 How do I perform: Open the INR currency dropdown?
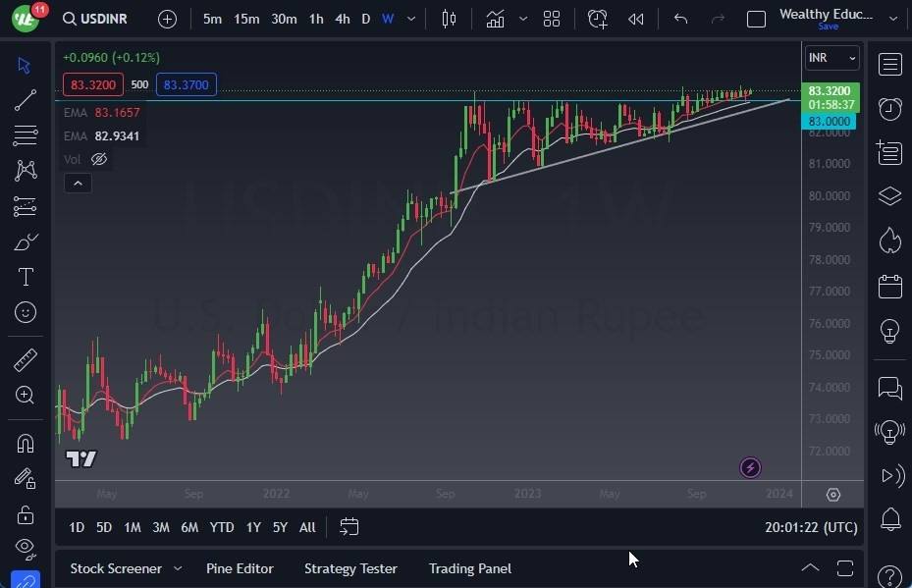pyautogui.click(x=832, y=58)
